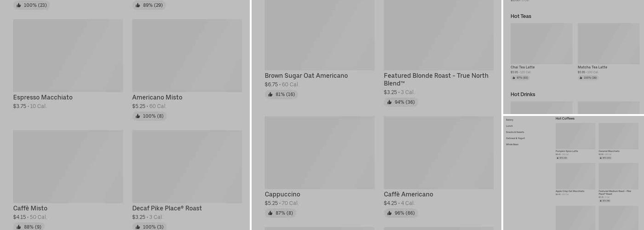Open the Bakery menu category
The height and width of the screenshot is (230, 644).
[510, 120]
